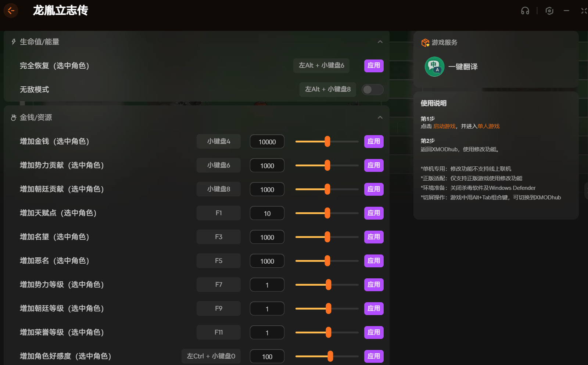Change the 小键盘4 hotkey for 增加金钱
The image size is (588, 365).
(218, 141)
